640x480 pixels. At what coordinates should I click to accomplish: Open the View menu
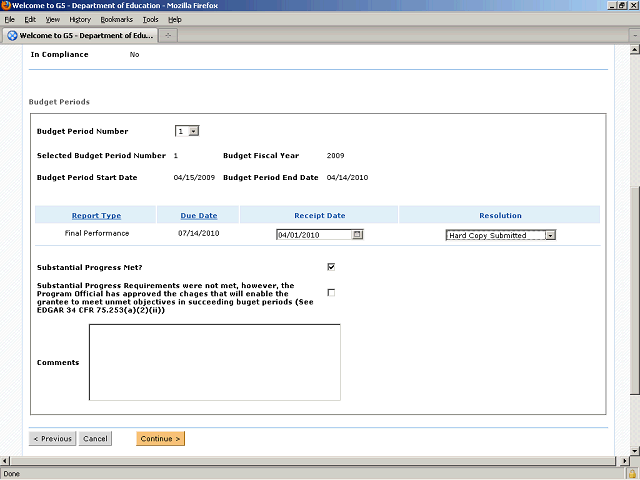pos(53,20)
